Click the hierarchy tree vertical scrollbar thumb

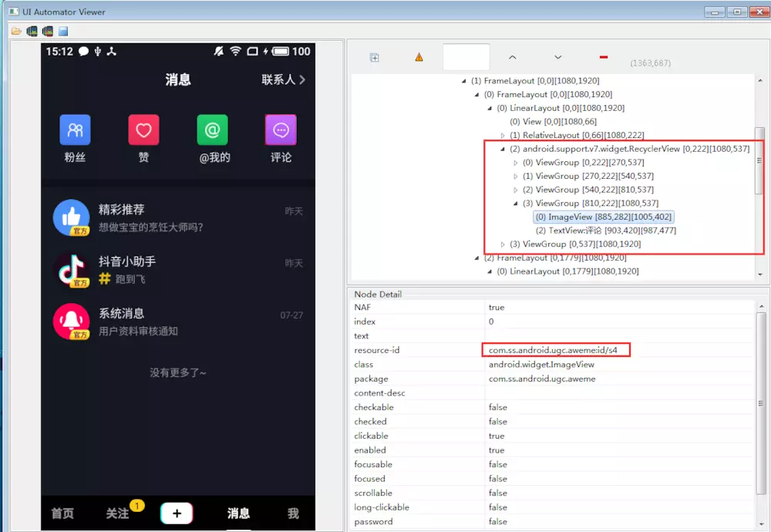tap(759, 161)
